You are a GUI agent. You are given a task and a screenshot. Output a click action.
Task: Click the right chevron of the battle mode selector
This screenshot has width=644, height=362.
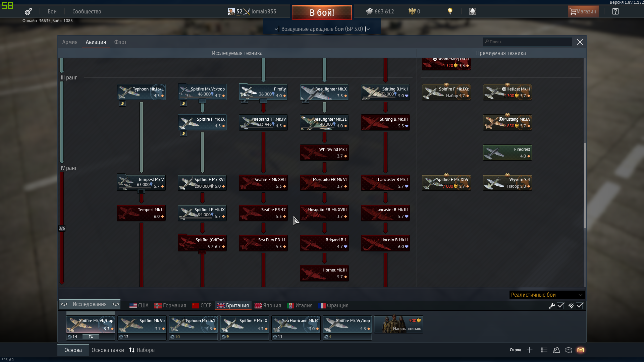(368, 29)
